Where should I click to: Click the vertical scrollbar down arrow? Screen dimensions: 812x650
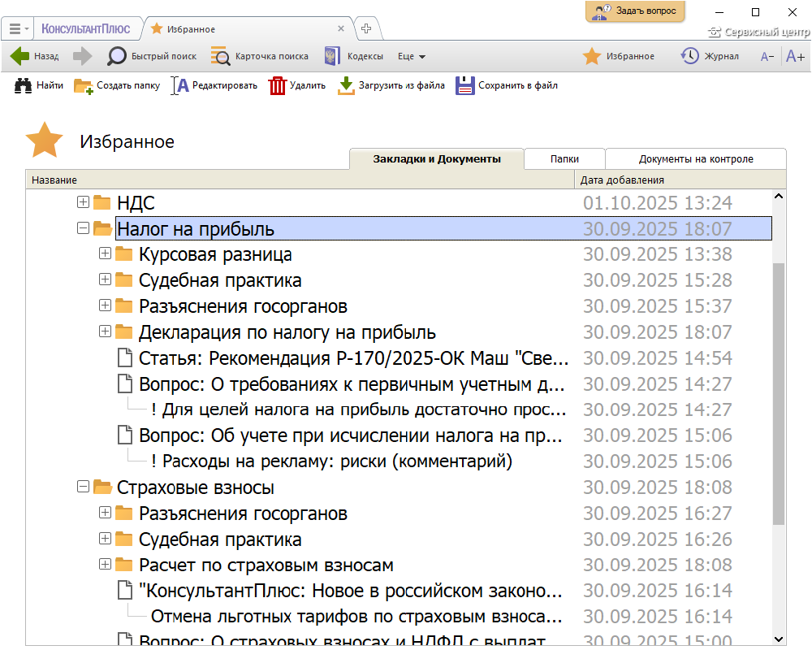[x=779, y=639]
